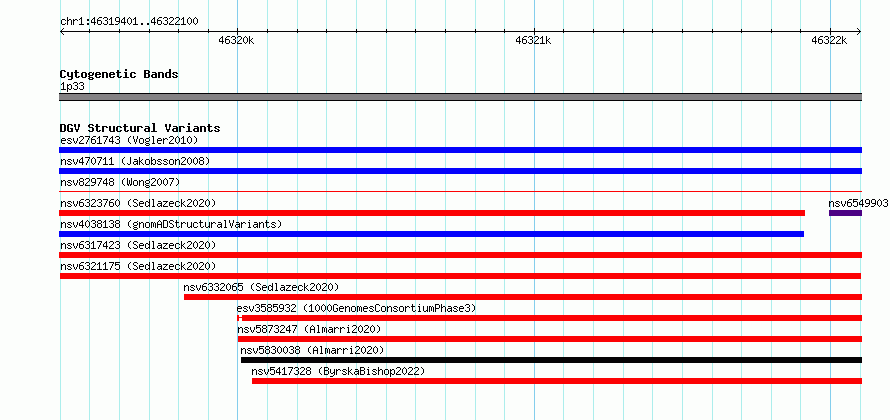Click the 46321k ruler position
Viewport: 890px width, 420px height.
click(533, 40)
